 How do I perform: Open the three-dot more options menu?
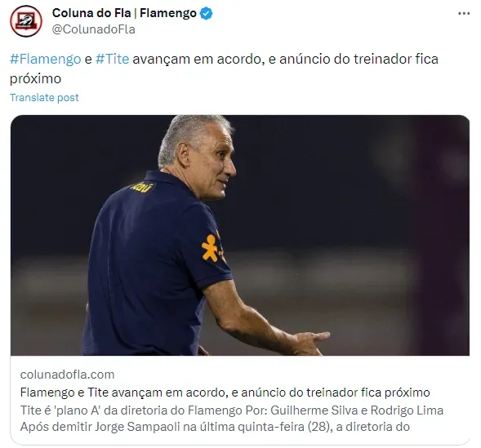(464, 14)
